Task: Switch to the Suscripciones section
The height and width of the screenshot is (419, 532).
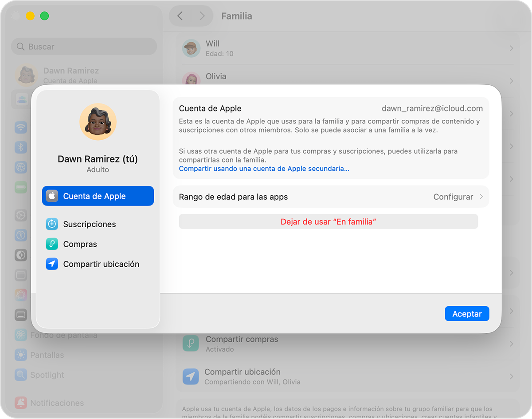Action: click(x=89, y=224)
